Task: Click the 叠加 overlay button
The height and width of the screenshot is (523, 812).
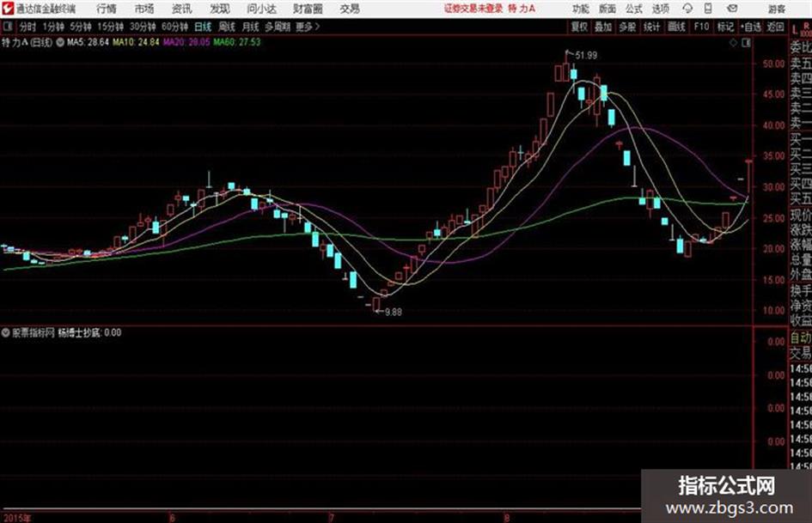Action: tap(603, 27)
